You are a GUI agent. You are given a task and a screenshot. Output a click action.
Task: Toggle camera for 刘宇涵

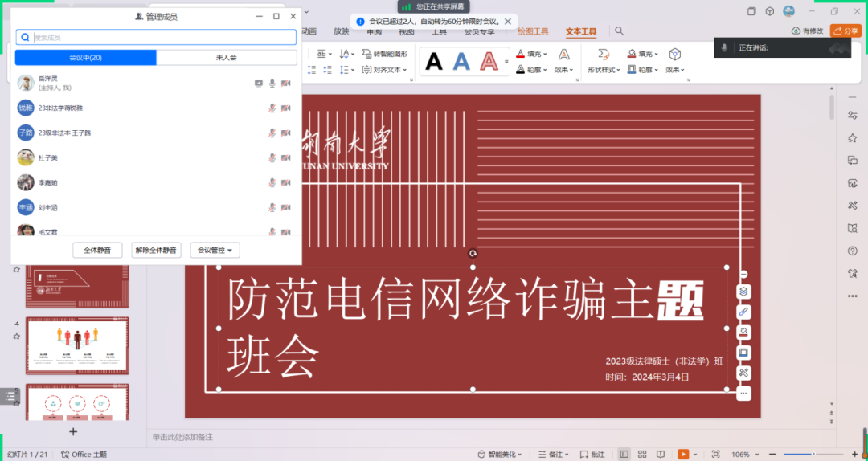[x=285, y=208]
